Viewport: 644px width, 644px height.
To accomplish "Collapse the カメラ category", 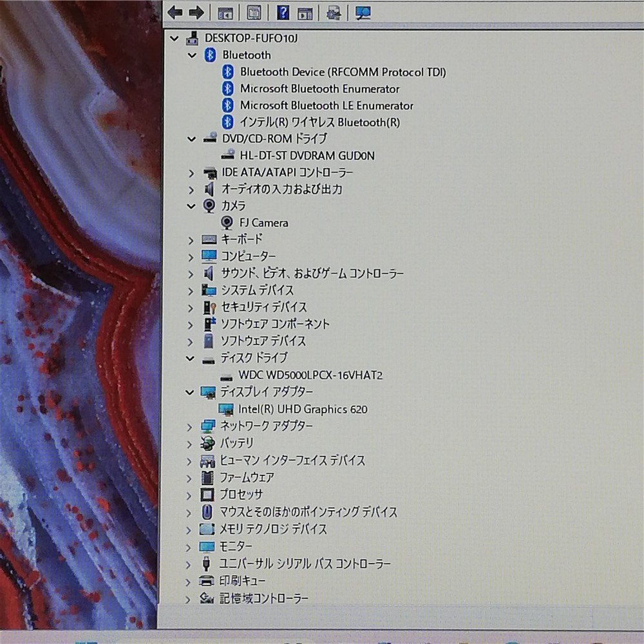I will (x=191, y=206).
